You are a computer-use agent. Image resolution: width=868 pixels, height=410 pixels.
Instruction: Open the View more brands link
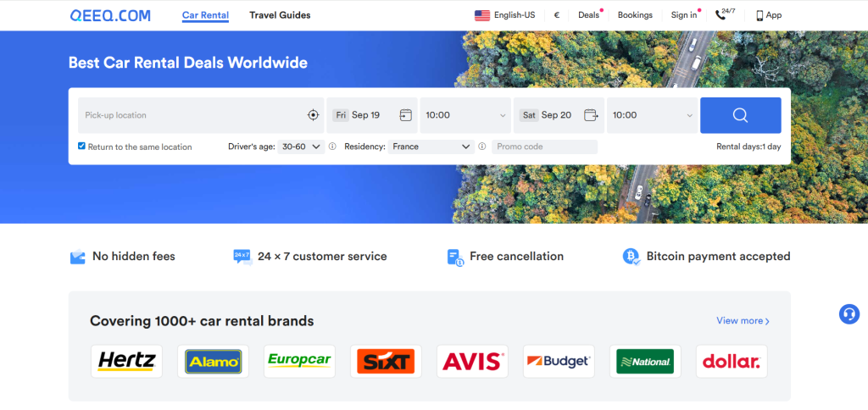click(743, 320)
